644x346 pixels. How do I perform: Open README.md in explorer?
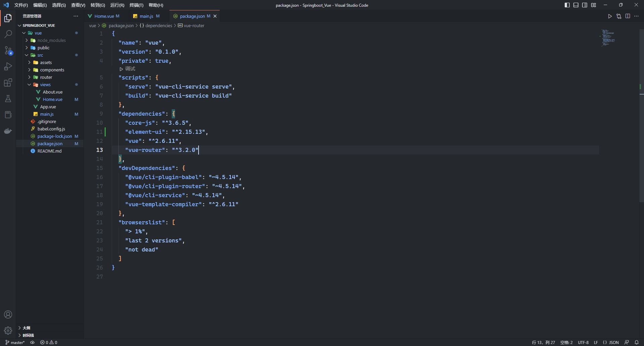50,151
